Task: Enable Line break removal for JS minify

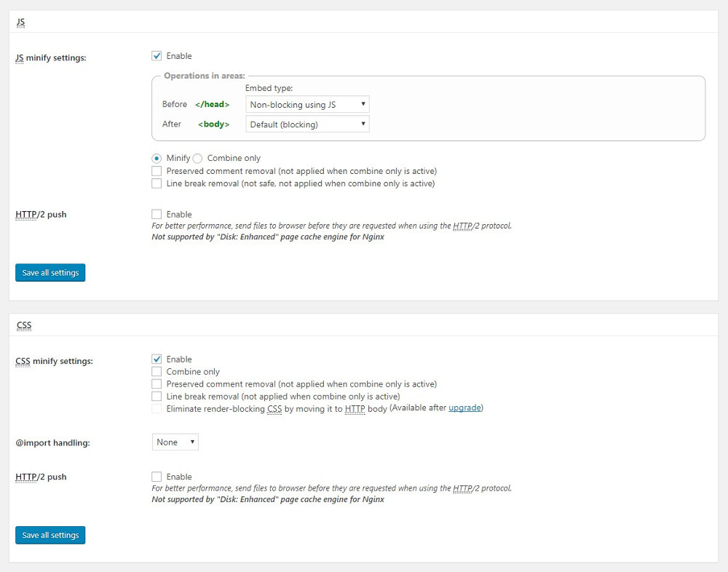Action: pos(157,183)
